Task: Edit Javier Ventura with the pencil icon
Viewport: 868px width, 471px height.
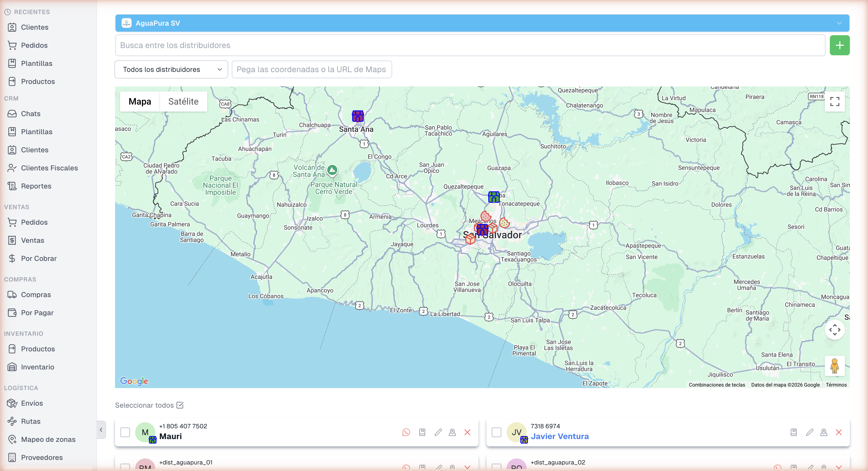Action: (810, 432)
